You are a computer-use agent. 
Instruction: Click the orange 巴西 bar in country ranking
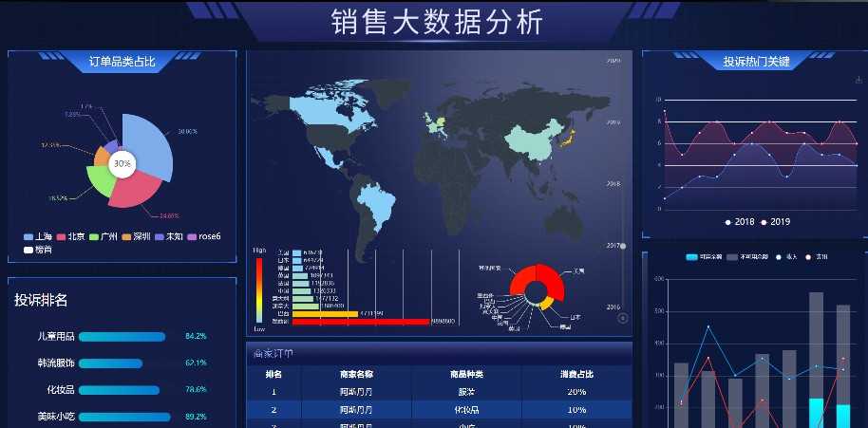coord(326,314)
